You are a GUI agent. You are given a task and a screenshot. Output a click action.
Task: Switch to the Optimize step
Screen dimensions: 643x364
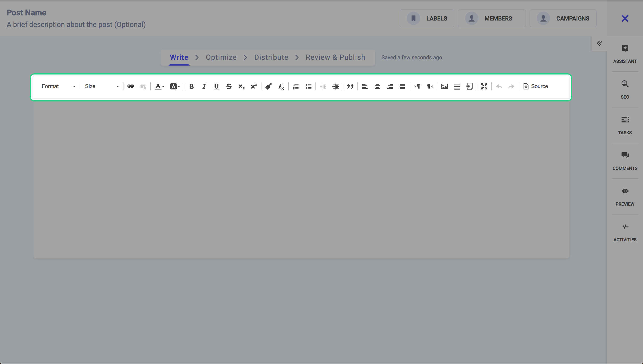[x=221, y=57]
